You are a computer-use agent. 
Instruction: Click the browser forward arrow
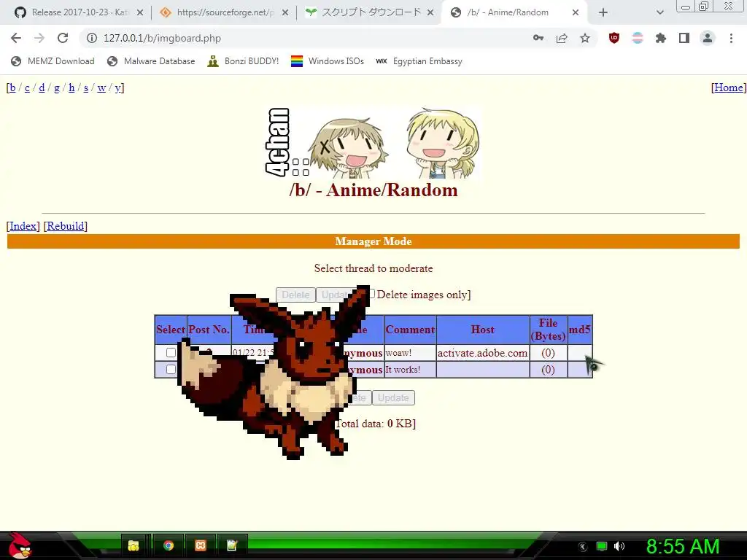39,38
